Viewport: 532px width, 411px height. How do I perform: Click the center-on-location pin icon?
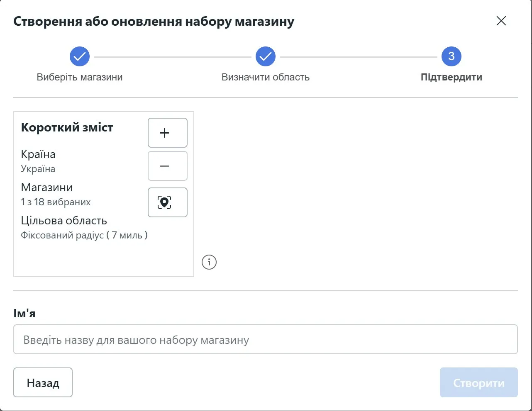[x=168, y=202]
